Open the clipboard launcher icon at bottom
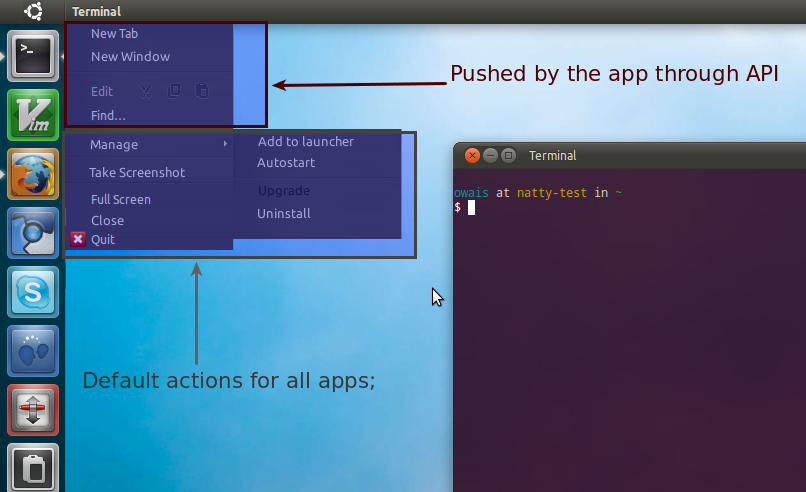806x492 pixels. [x=33, y=467]
